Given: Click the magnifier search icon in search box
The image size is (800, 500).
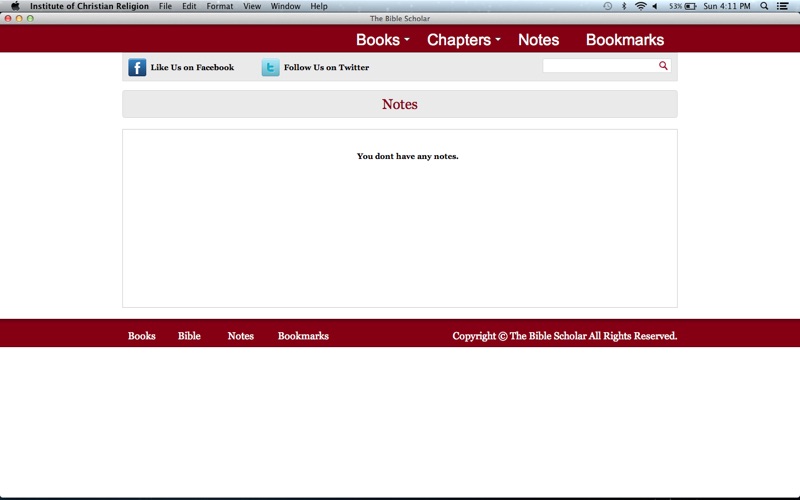Looking at the screenshot, I should click(663, 65).
